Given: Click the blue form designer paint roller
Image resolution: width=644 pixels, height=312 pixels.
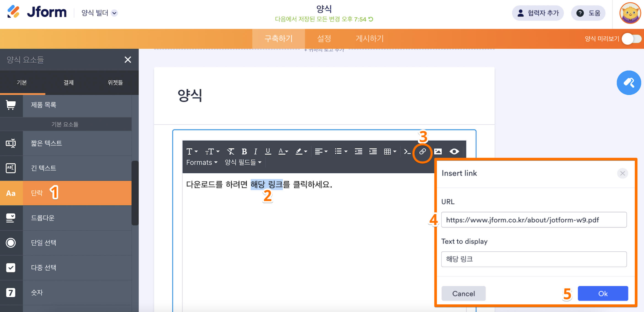Looking at the screenshot, I should [x=629, y=83].
